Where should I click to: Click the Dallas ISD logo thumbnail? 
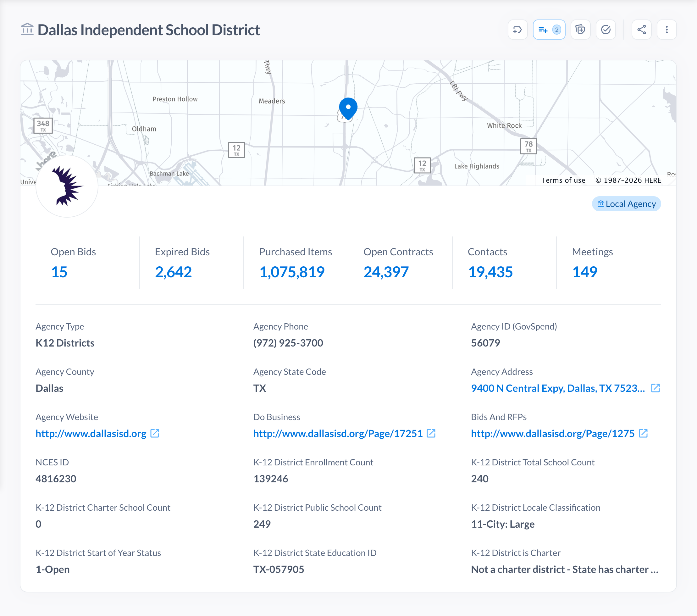[67, 186]
